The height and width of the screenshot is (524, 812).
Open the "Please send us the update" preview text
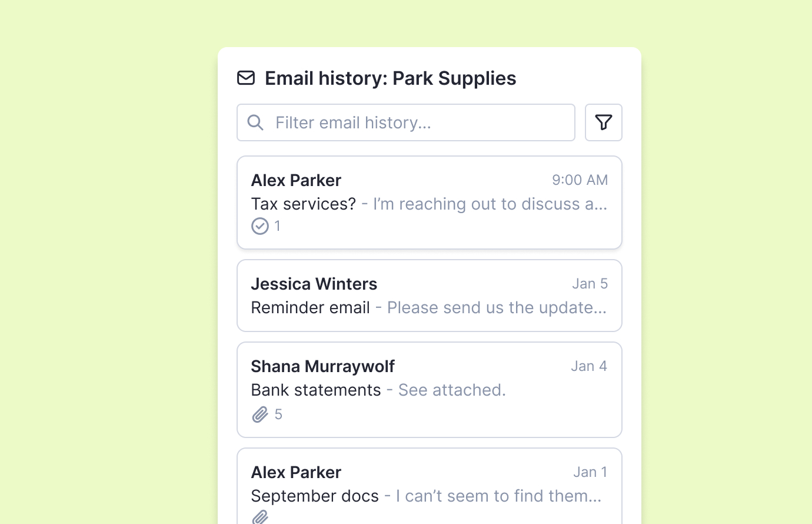tap(497, 307)
